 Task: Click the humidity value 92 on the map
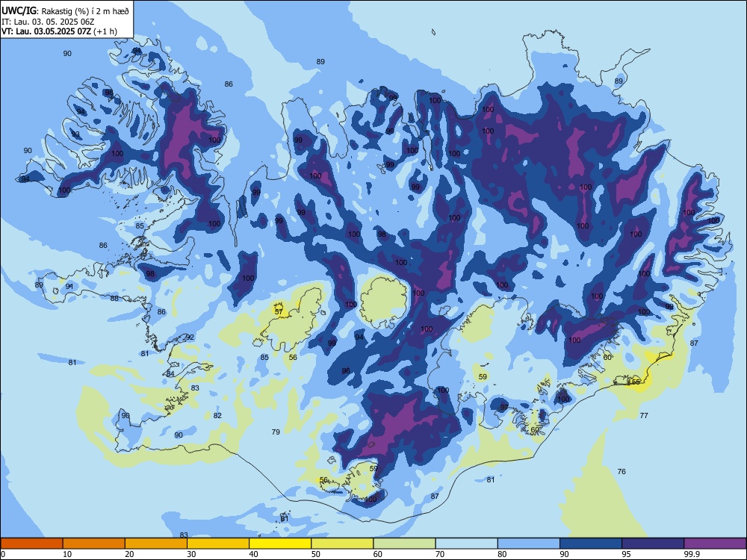(190, 337)
